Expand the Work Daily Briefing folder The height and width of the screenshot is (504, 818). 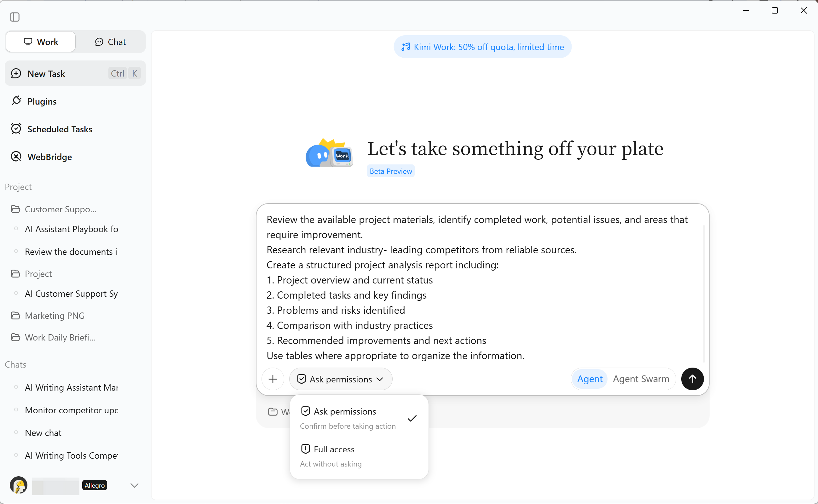click(60, 337)
